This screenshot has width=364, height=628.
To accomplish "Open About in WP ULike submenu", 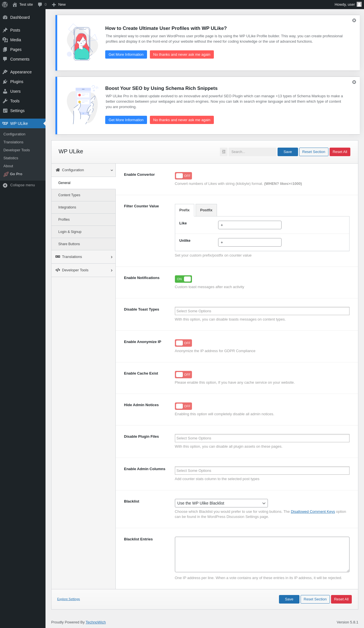I will 8,166.
